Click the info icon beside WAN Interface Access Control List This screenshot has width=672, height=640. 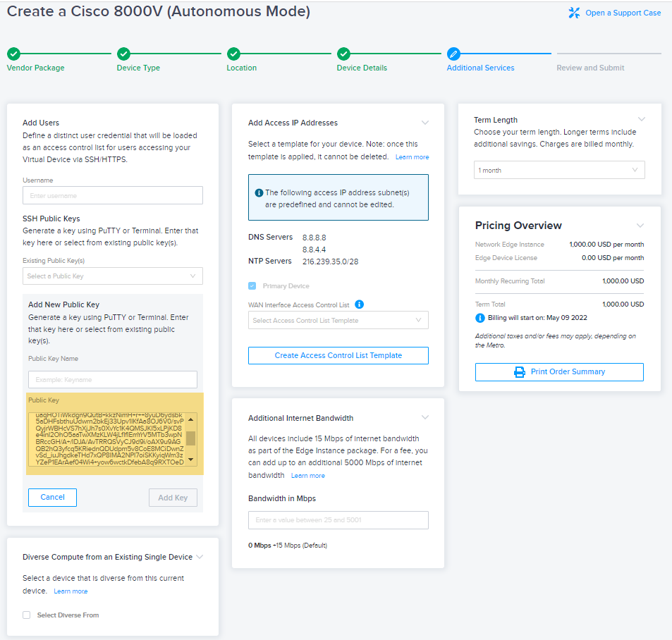360,304
